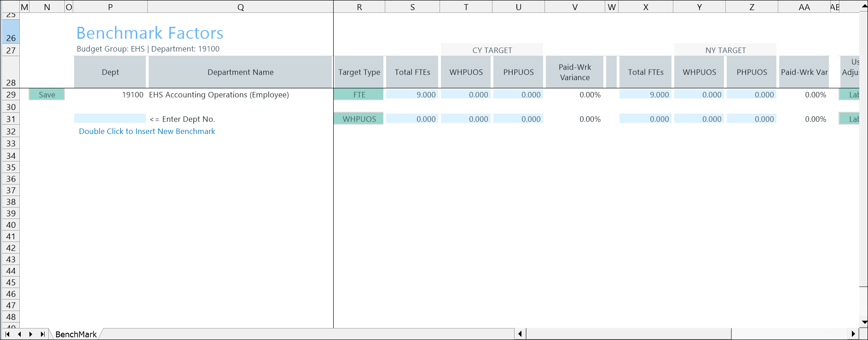Open the BenchMark sheet tab

(x=76, y=334)
